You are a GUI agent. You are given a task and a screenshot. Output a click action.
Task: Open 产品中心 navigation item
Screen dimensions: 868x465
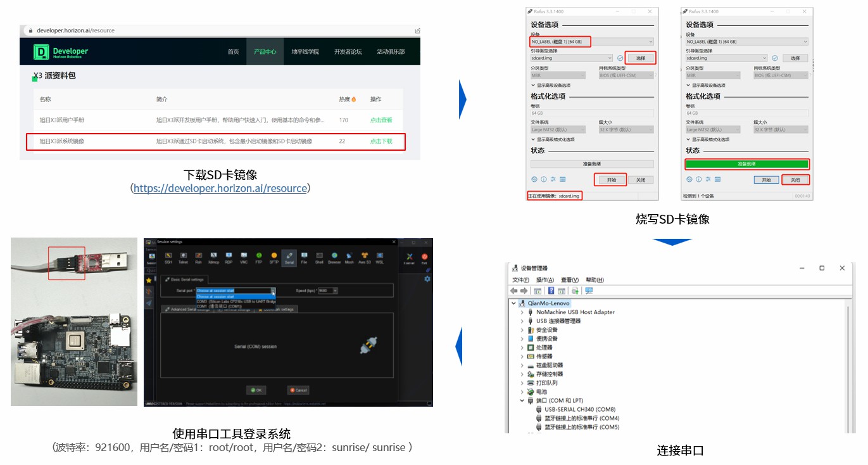[265, 52]
